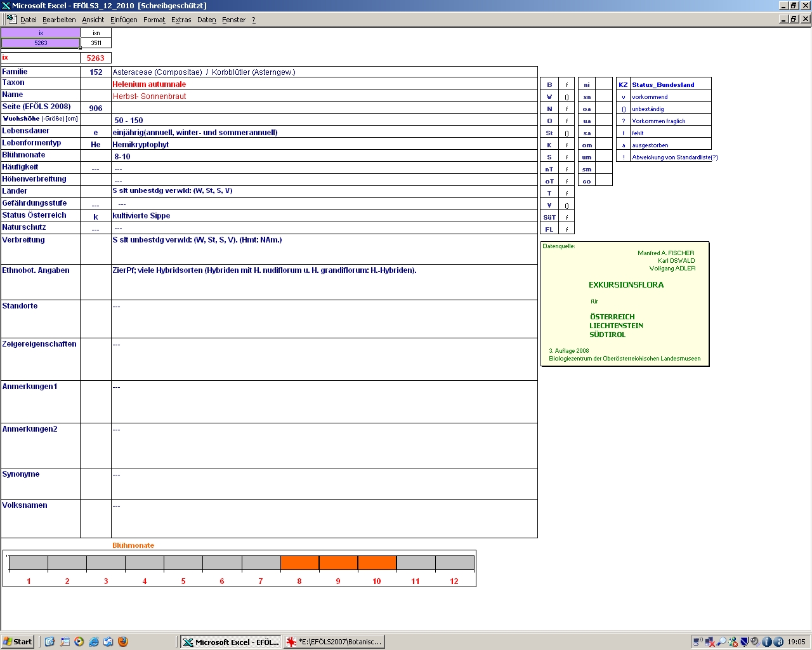The image size is (812, 650).
Task: Select the purple cell containing 5263
Action: pos(41,43)
